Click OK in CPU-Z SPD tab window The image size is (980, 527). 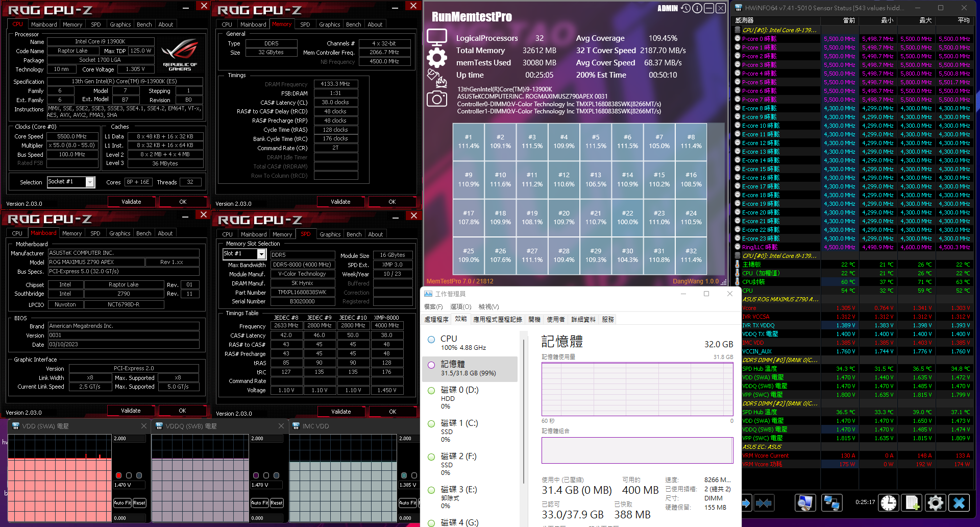[x=393, y=412]
